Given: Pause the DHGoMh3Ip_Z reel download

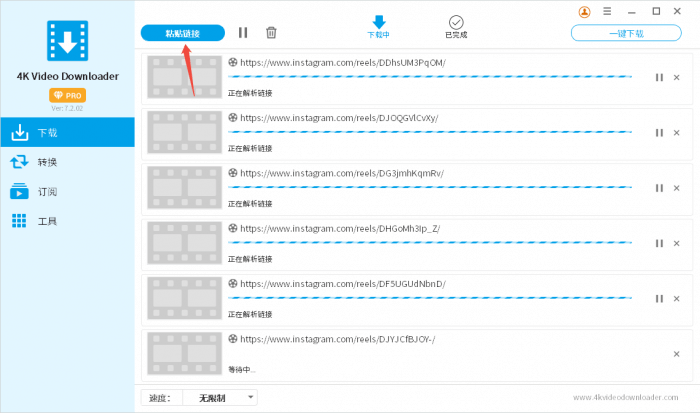Looking at the screenshot, I should [659, 243].
